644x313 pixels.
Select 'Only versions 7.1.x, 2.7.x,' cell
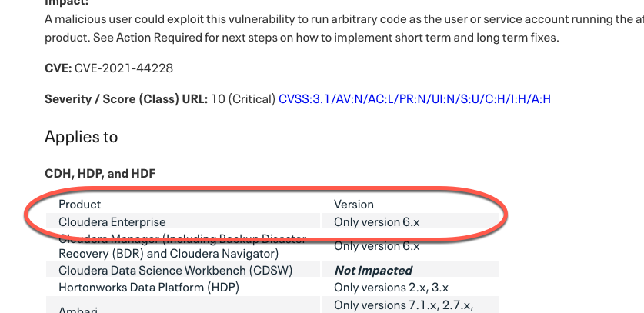coord(410,305)
